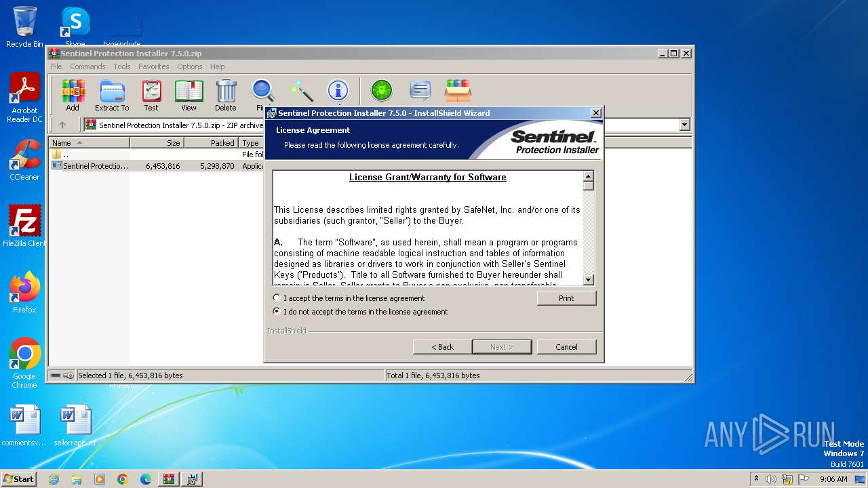Go up one folder arrow in WinRAR

pyautogui.click(x=62, y=125)
